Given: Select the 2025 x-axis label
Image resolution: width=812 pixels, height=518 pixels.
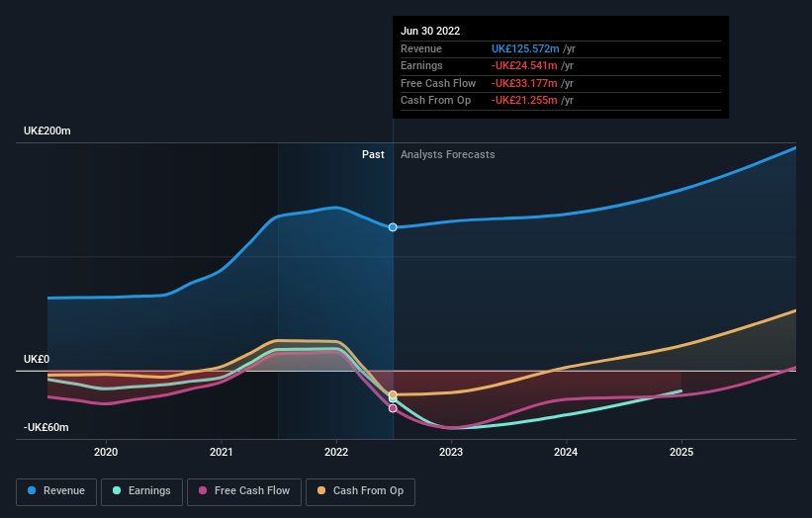Looking at the screenshot, I should (681, 453).
